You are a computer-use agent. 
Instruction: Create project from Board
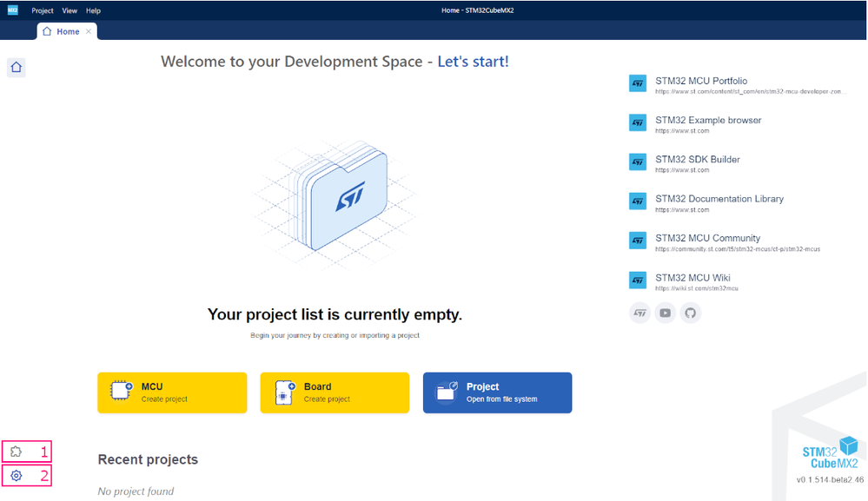click(335, 392)
